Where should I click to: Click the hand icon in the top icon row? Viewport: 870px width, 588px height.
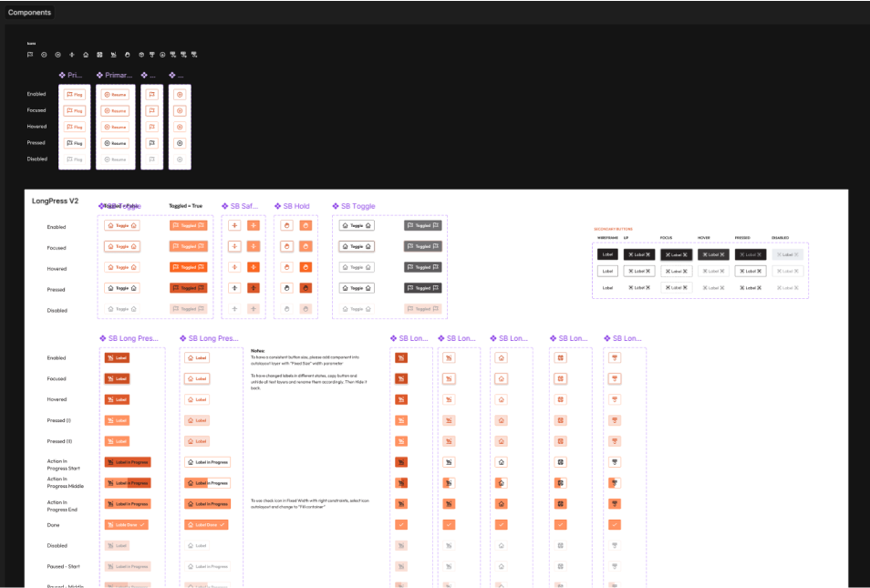tap(128, 55)
